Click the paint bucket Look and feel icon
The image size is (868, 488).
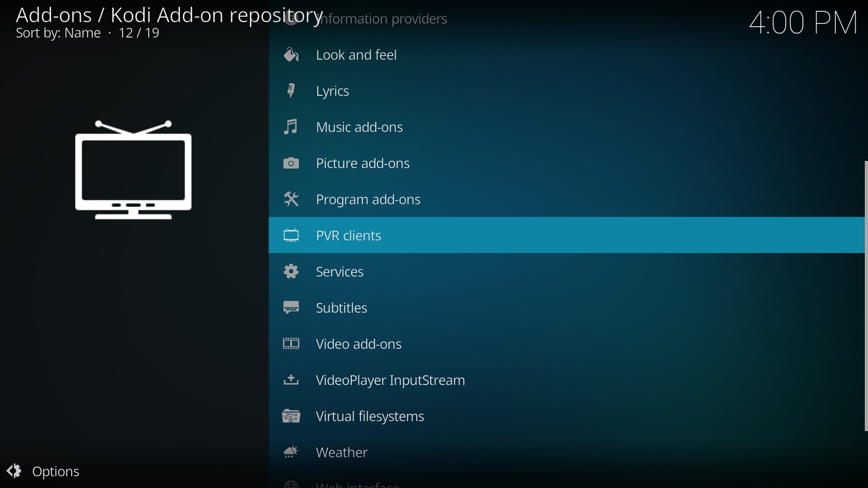[x=292, y=55]
